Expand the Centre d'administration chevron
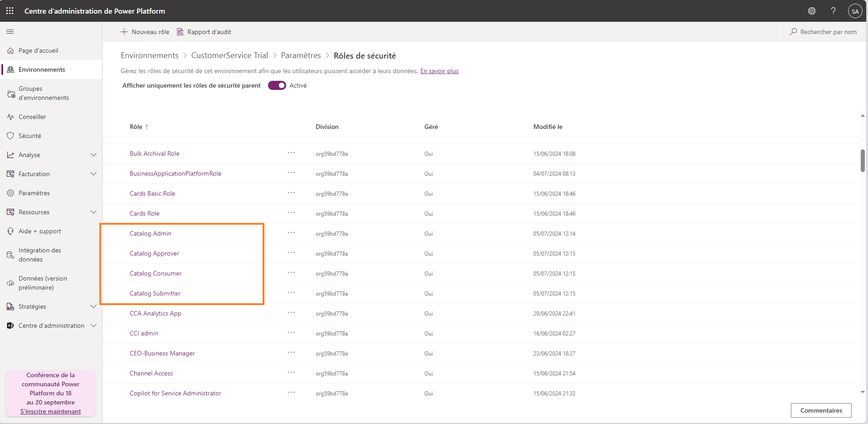 pos(93,326)
